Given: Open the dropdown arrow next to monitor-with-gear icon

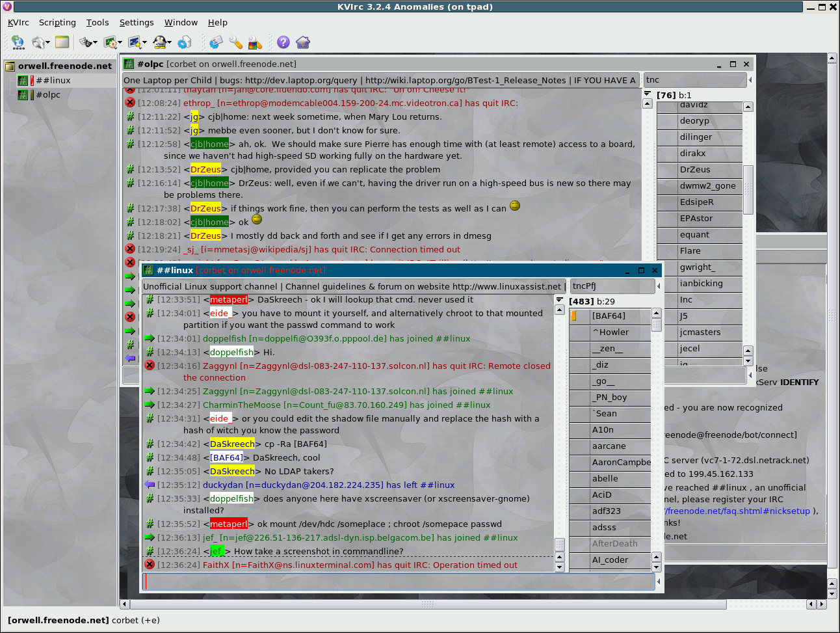Looking at the screenshot, I should point(120,43).
